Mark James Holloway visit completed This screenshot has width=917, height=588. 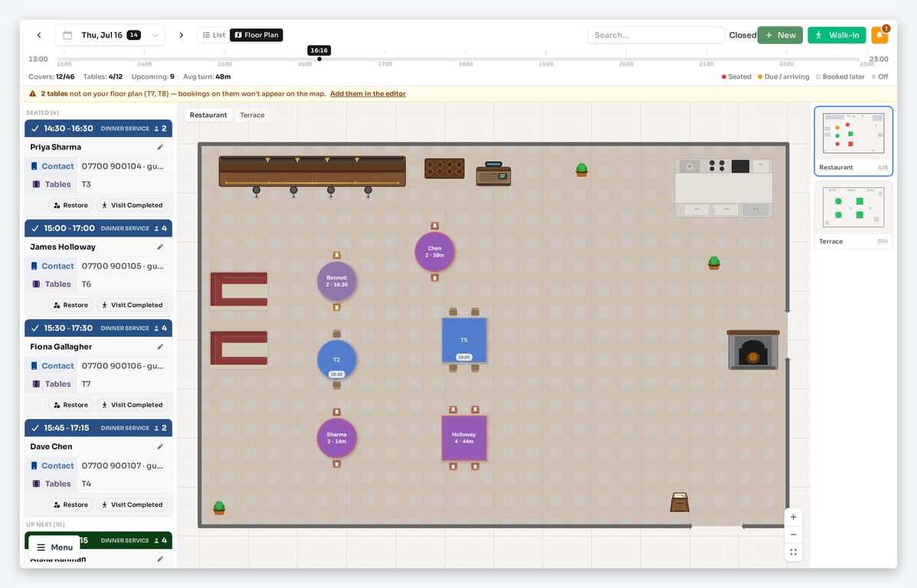coord(133,305)
